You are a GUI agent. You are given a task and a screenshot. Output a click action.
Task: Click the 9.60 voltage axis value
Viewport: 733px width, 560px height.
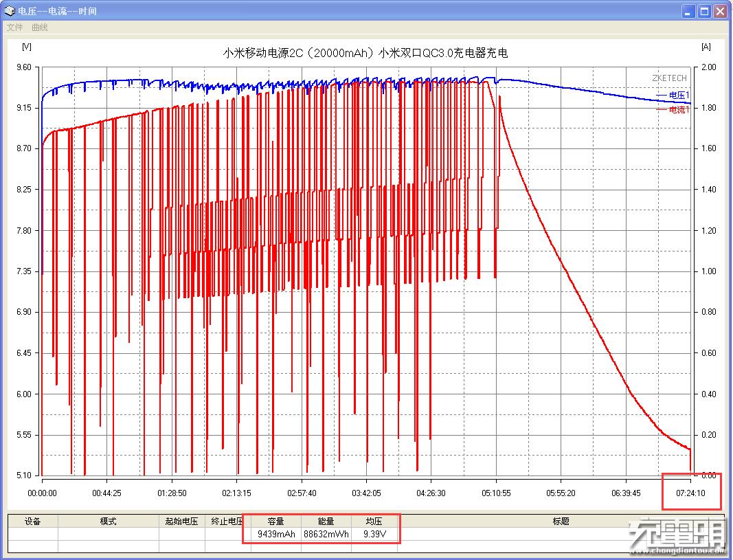(24, 67)
